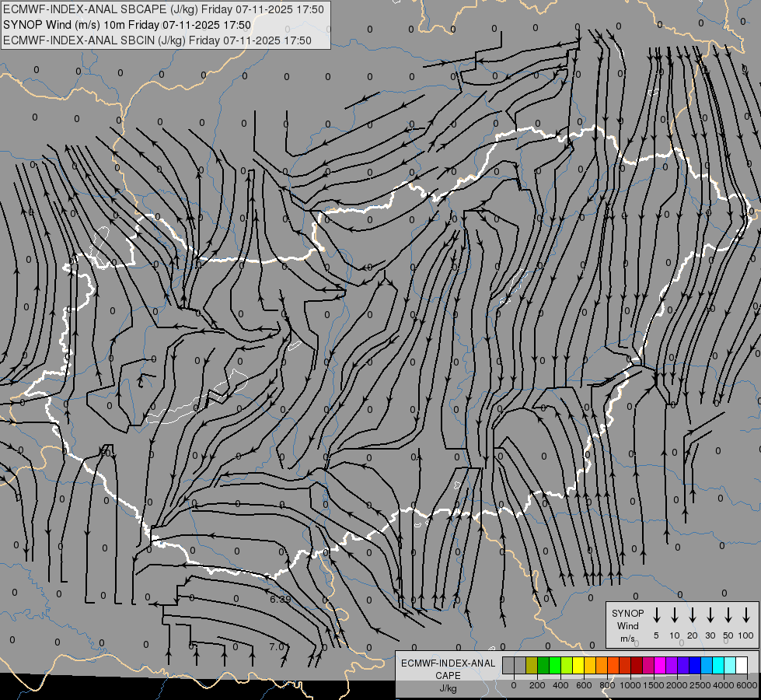Pick the pure cyan swatch after 4000
Image resolution: width=761 pixels, height=700 pixels.
click(x=719, y=666)
